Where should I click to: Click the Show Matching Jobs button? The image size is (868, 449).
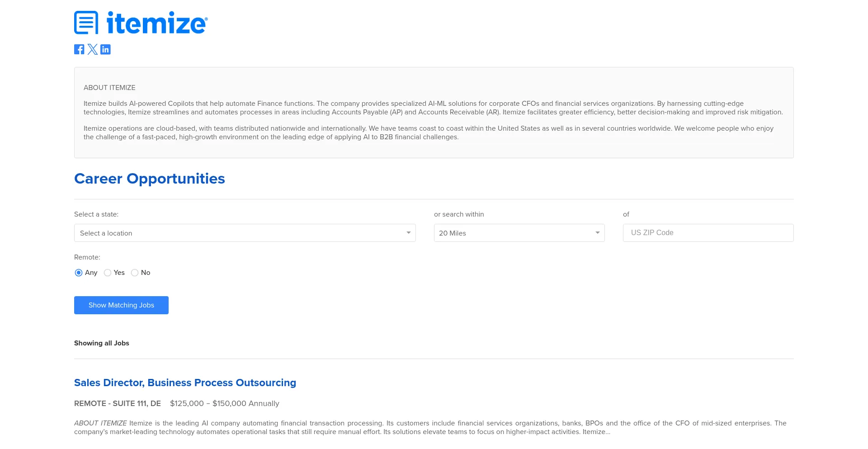point(121,305)
